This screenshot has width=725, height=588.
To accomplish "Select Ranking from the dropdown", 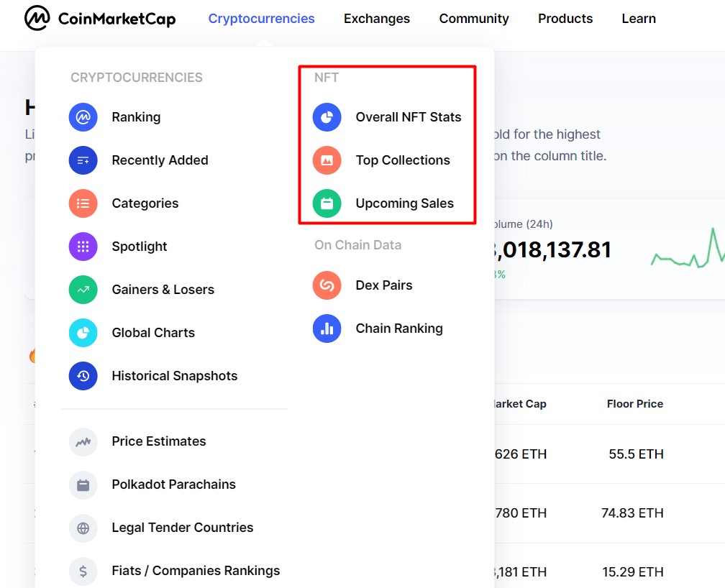I will tap(136, 117).
